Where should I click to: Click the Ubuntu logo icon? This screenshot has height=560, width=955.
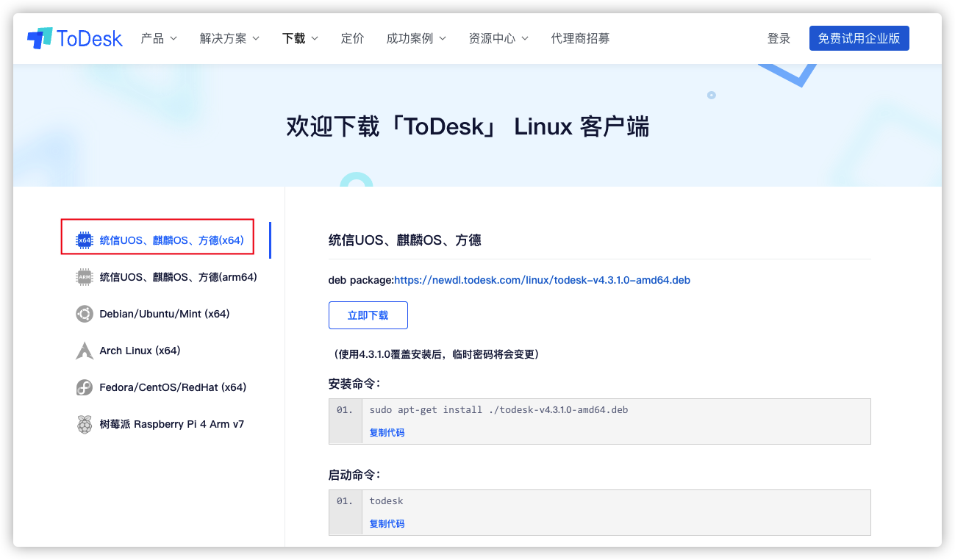point(85,314)
